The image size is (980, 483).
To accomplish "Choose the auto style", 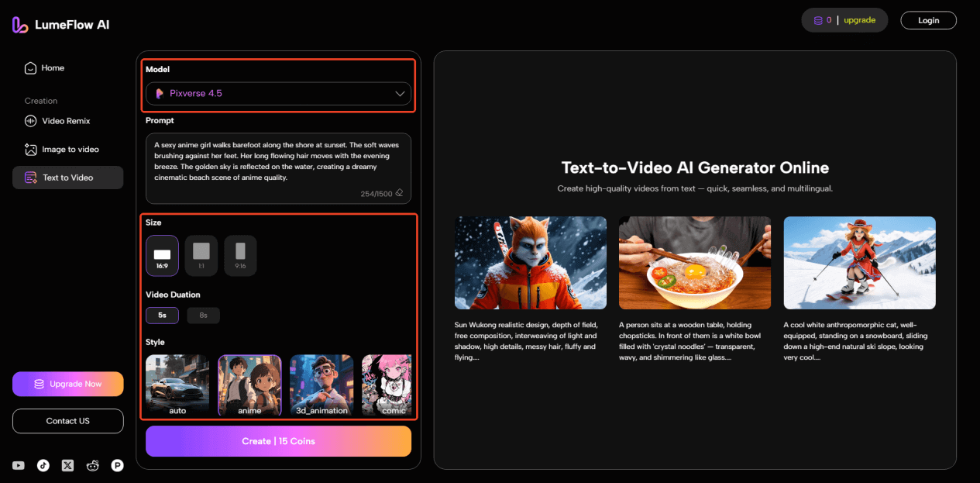I will (177, 386).
